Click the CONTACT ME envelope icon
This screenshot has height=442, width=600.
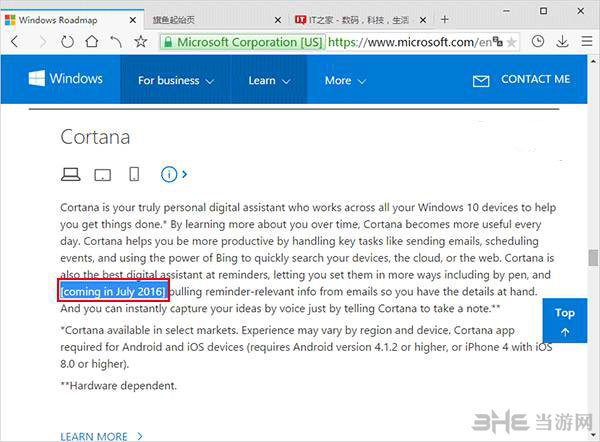(x=481, y=81)
